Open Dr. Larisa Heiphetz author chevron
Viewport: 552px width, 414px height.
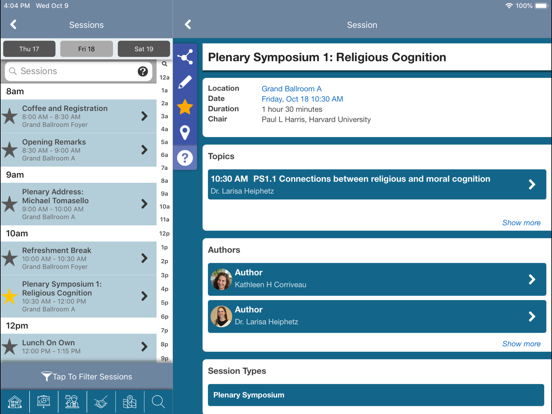(x=532, y=316)
